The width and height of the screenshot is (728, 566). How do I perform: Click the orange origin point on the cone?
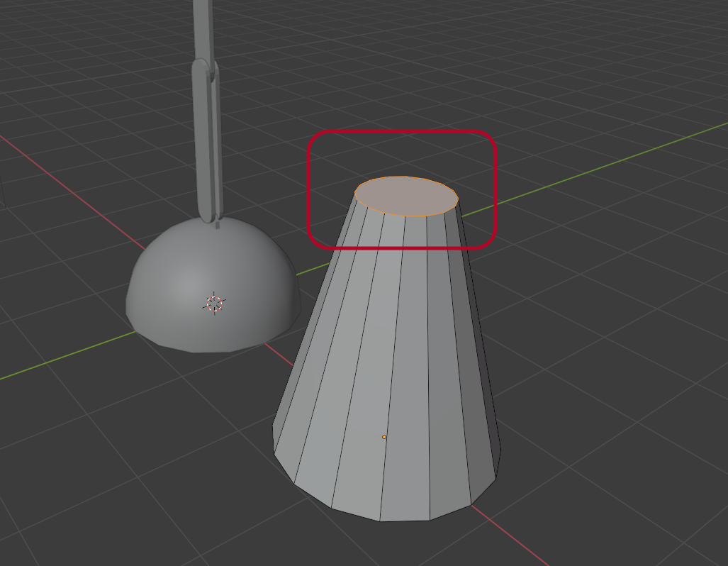(x=384, y=437)
